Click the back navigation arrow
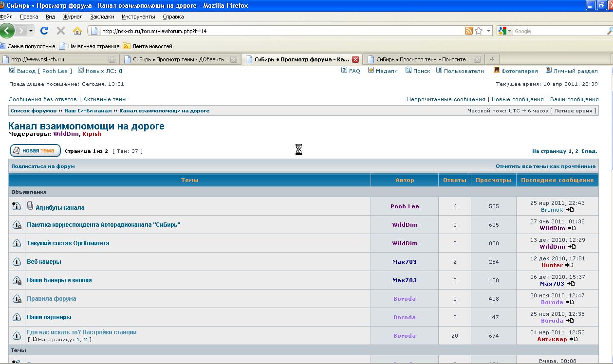The image size is (613, 364). pyautogui.click(x=7, y=31)
